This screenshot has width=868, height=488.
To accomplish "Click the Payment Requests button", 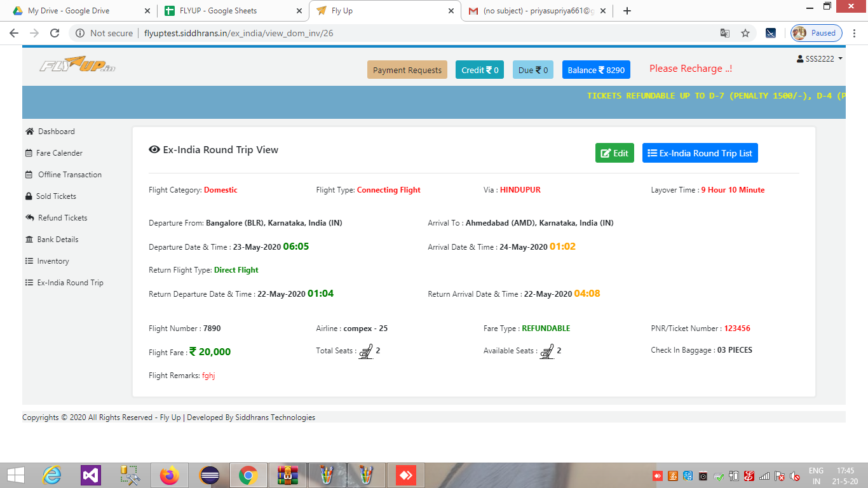I will tap(407, 70).
